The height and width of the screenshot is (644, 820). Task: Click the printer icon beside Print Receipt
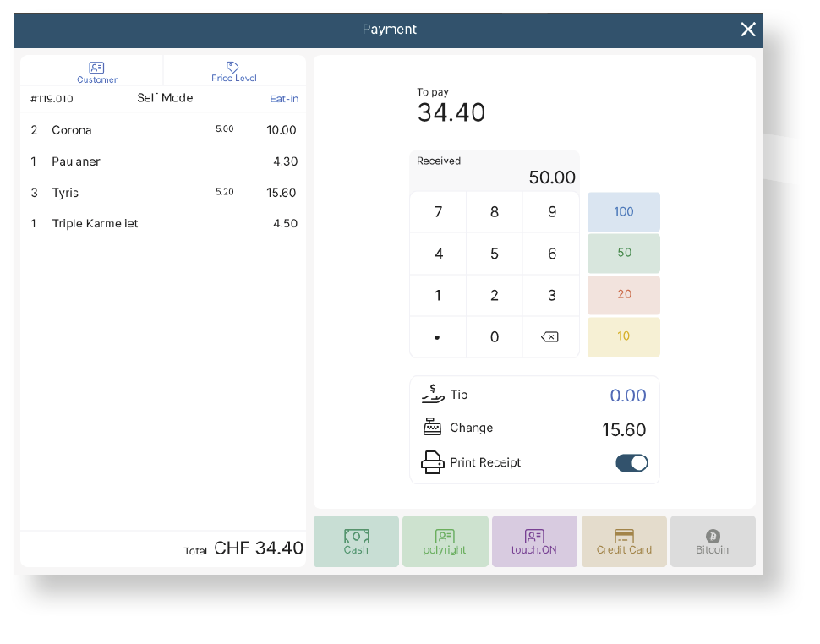[433, 462]
